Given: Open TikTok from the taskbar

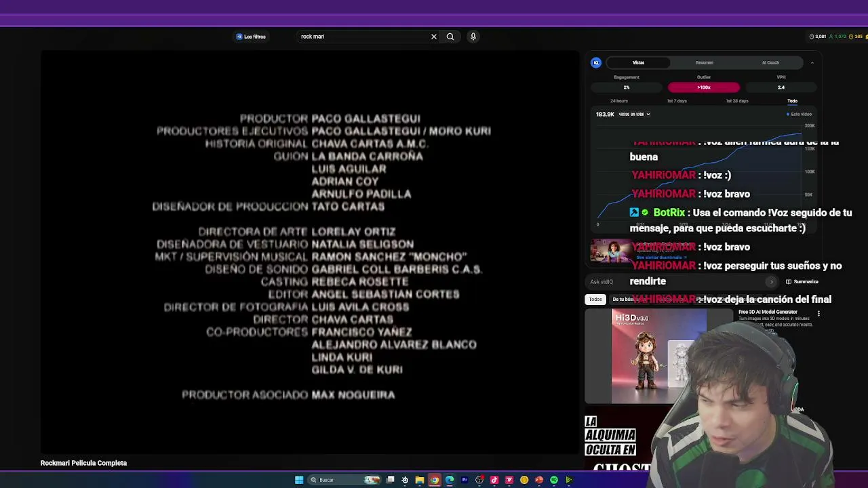Looking at the screenshot, I should click(494, 480).
